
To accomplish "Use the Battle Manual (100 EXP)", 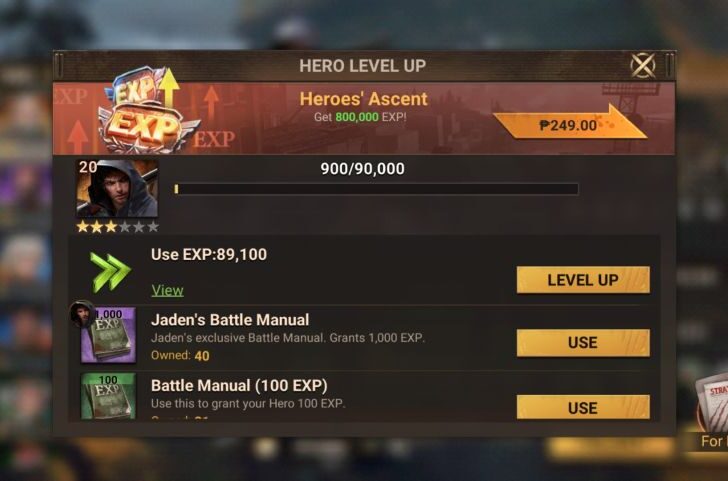I will [583, 407].
